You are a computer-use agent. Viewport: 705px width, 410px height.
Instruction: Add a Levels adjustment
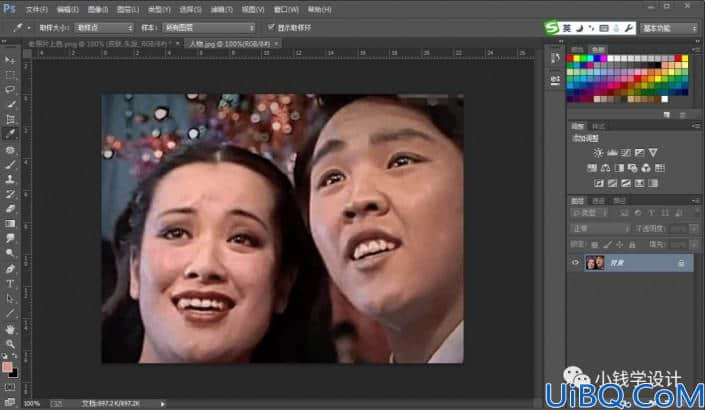pos(612,153)
